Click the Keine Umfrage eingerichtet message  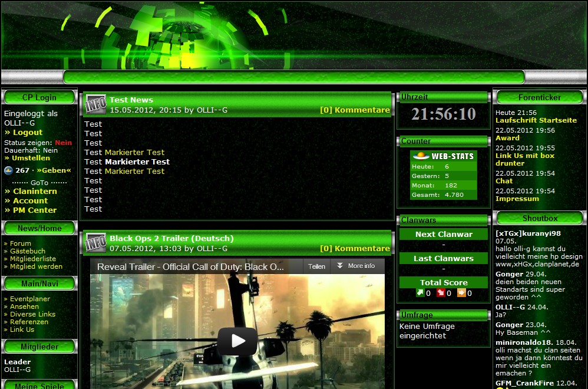[x=427, y=331]
